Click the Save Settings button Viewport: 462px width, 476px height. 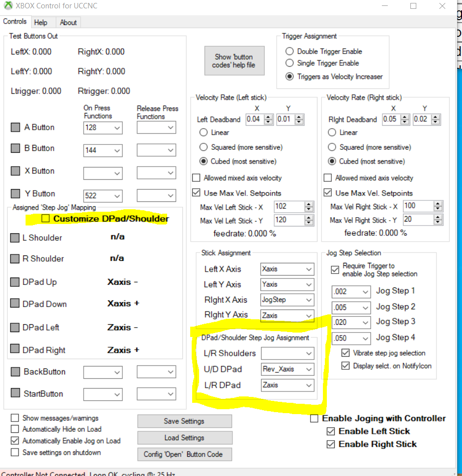click(184, 421)
